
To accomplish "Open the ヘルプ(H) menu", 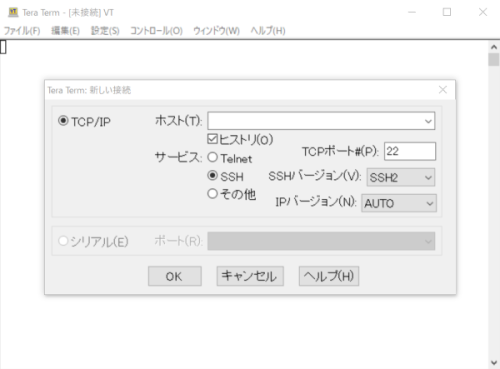I will (268, 31).
